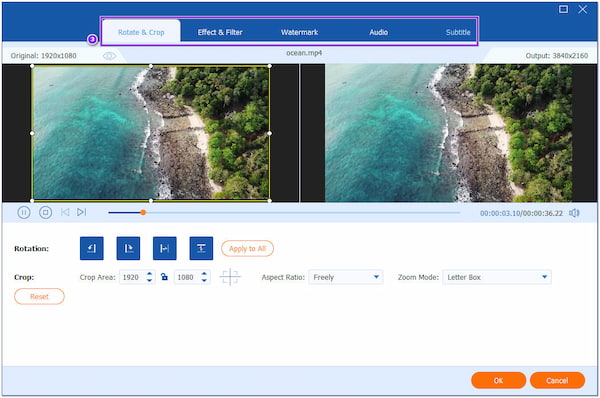The height and width of the screenshot is (398, 600).
Task: Skip to next frame
Action: 82,212
